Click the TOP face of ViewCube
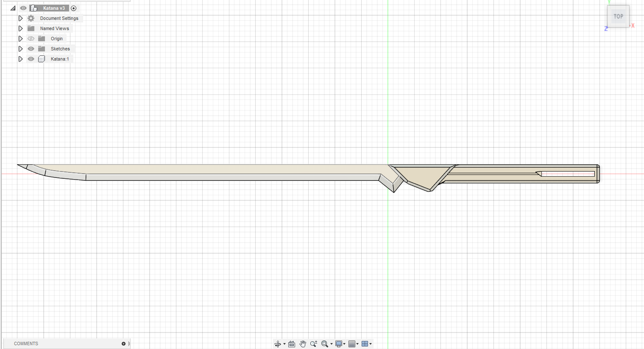This screenshot has height=349, width=644. pyautogui.click(x=619, y=17)
